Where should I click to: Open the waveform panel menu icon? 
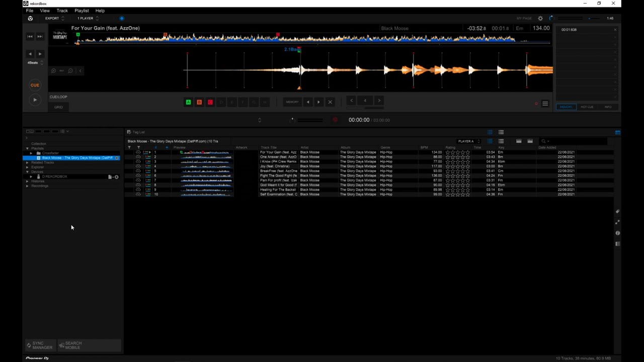click(x=545, y=104)
